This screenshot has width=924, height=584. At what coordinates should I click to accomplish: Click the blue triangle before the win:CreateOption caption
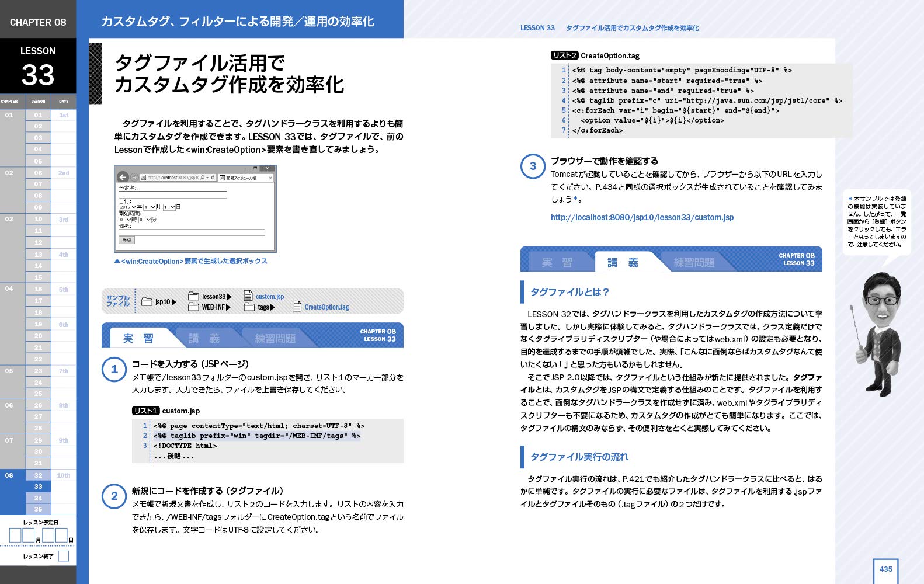pyautogui.click(x=117, y=261)
